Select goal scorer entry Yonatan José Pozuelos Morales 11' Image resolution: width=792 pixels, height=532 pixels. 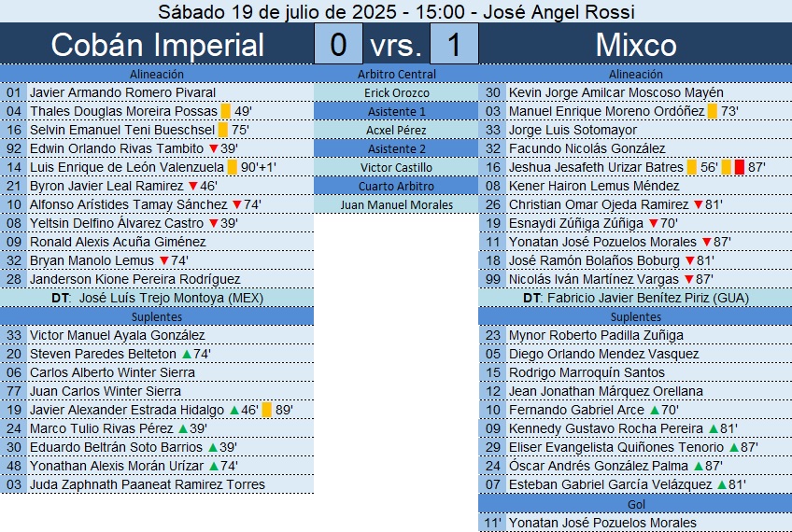pyautogui.click(x=602, y=523)
